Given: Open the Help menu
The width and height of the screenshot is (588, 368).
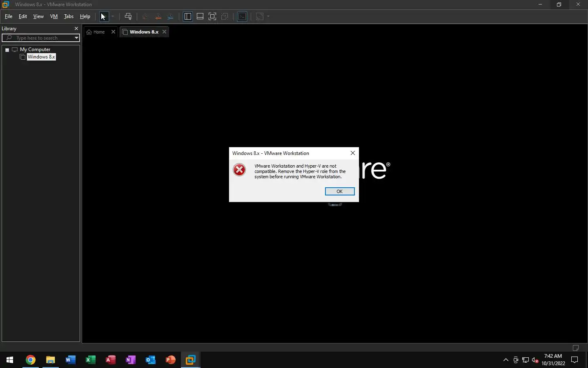Looking at the screenshot, I should tap(85, 16).
